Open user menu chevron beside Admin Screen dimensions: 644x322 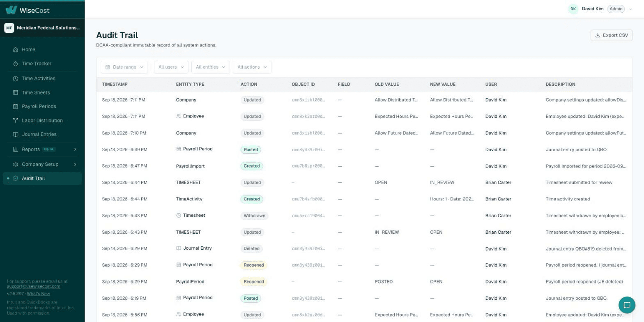pos(630,9)
